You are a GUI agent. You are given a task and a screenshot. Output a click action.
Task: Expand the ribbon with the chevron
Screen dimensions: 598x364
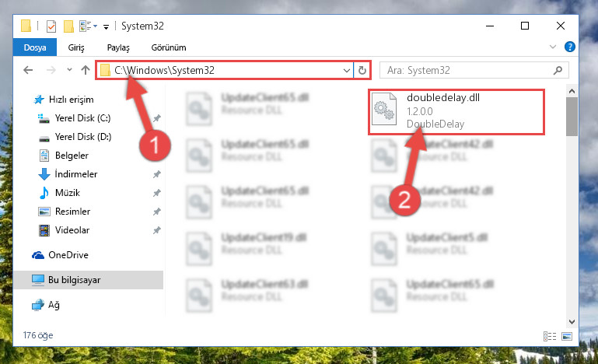pos(553,47)
